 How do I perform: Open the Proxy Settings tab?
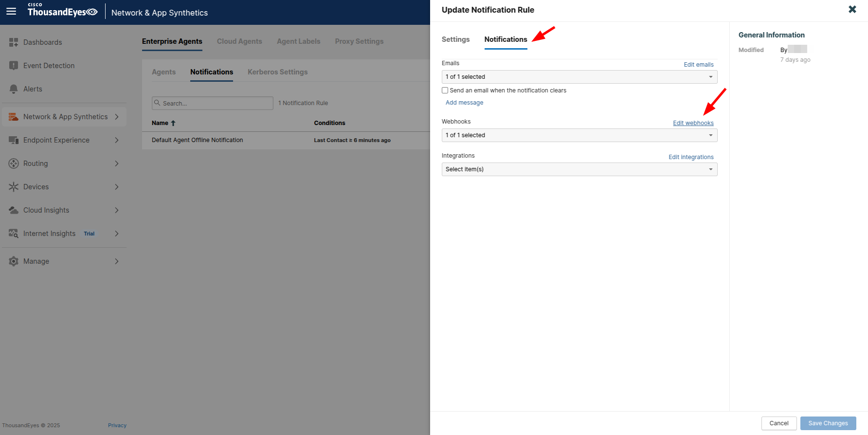point(359,41)
